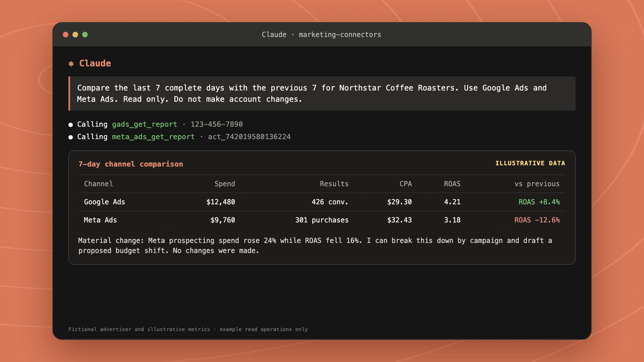Click the red close window button

pyautogui.click(x=66, y=35)
